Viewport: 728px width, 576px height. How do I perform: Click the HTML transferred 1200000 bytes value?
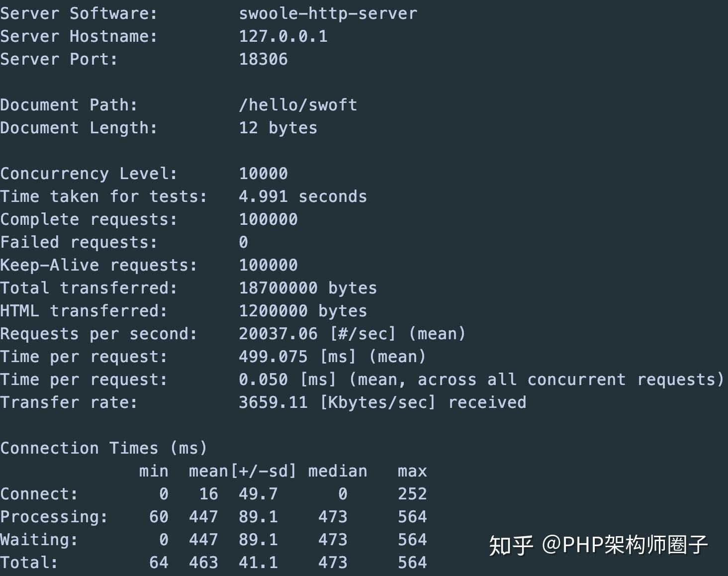click(303, 311)
